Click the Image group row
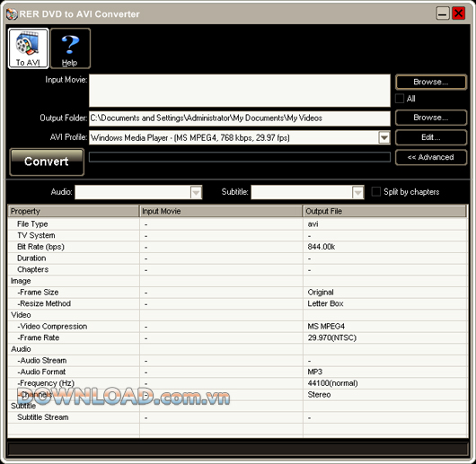The height and width of the screenshot is (464, 476). (x=237, y=281)
